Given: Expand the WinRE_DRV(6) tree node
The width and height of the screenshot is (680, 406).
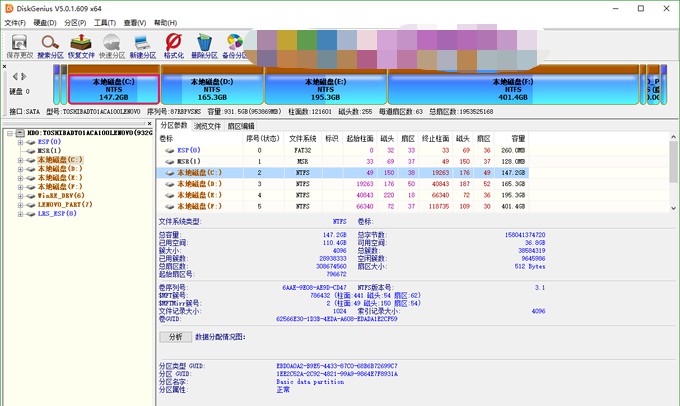Looking at the screenshot, I should 20,195.
